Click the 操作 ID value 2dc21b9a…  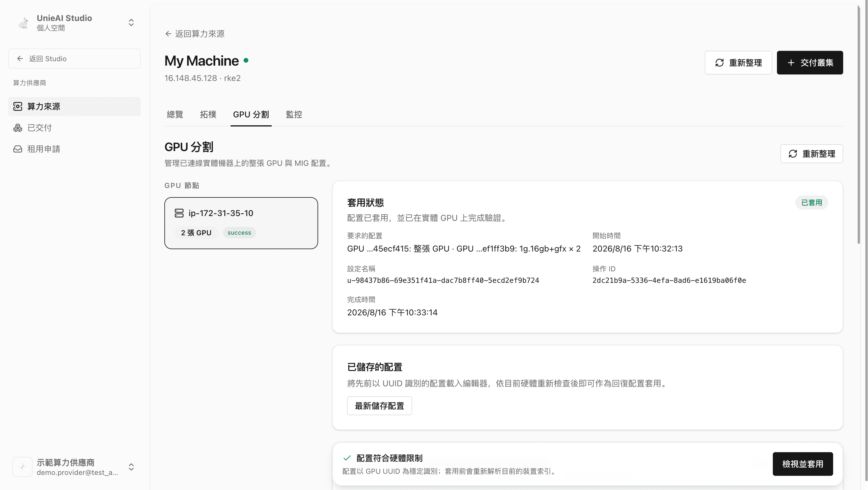669,280
